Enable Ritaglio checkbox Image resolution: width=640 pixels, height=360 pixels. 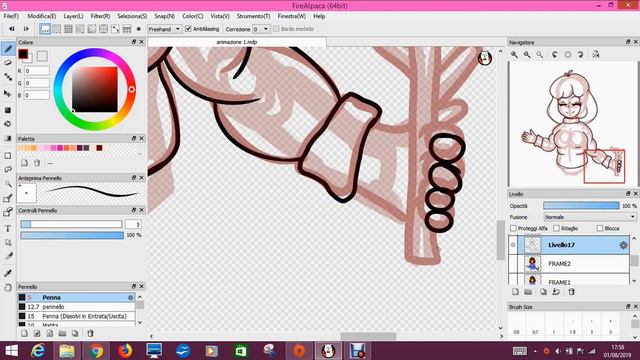pyautogui.click(x=556, y=228)
